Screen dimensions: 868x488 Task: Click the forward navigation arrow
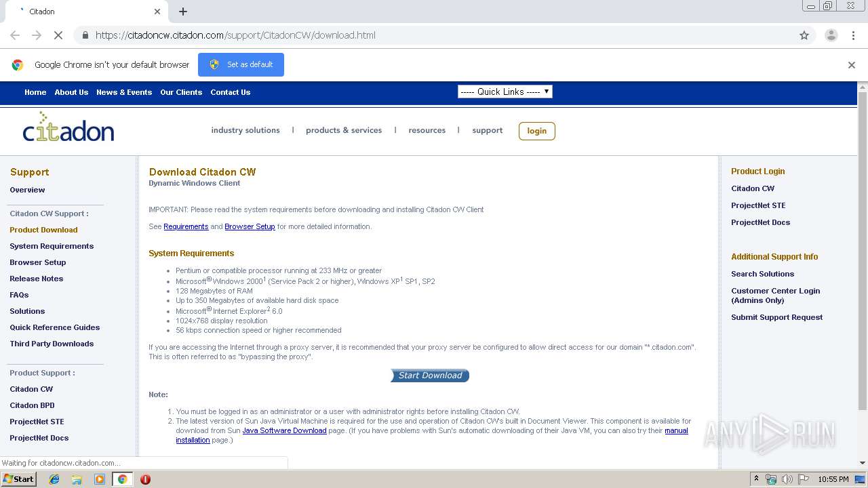(x=37, y=35)
